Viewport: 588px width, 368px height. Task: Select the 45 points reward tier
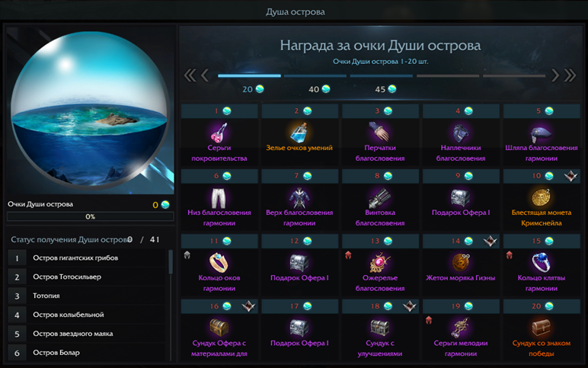385,89
